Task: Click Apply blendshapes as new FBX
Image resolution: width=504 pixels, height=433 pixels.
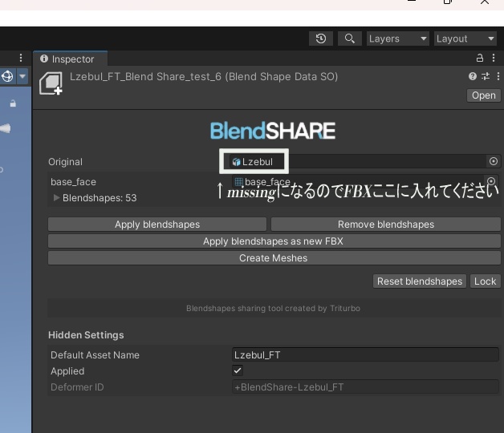Action: pyautogui.click(x=274, y=241)
